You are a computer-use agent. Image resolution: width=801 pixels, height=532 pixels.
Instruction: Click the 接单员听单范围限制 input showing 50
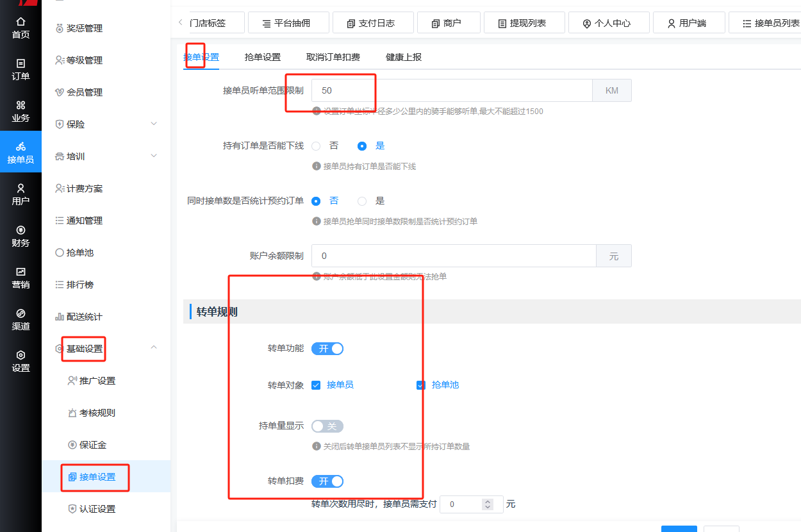pyautogui.click(x=452, y=90)
